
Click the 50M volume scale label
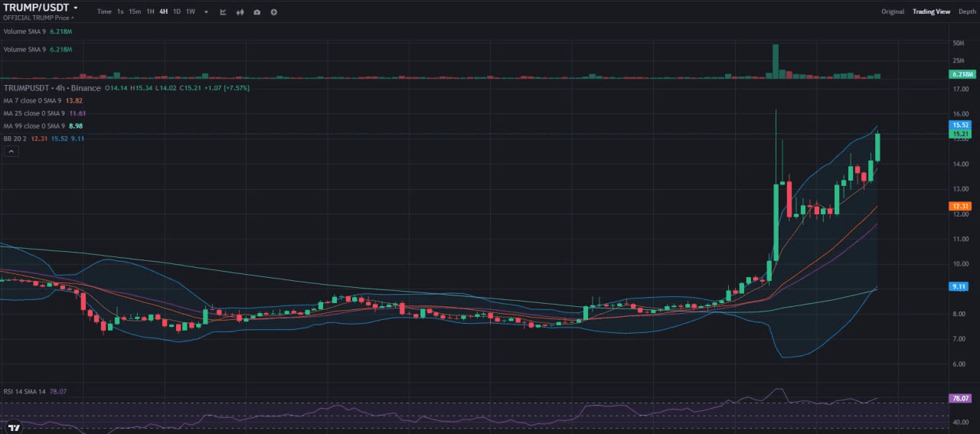(958, 43)
